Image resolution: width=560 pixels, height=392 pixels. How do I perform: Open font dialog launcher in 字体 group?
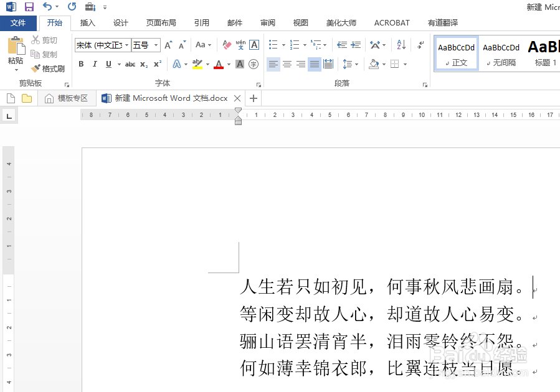pyautogui.click(x=259, y=85)
